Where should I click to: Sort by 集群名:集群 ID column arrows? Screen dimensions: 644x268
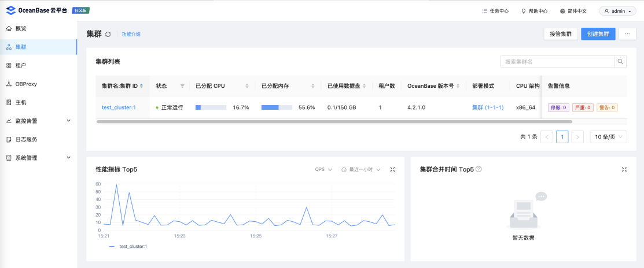142,86
